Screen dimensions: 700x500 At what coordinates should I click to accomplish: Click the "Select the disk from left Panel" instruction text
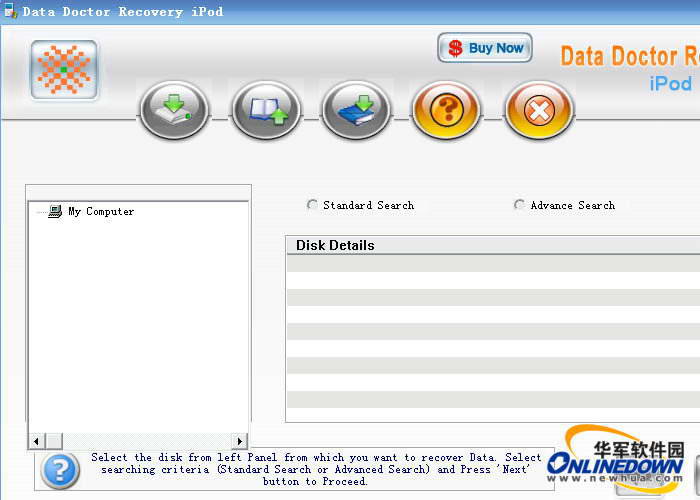pos(316,469)
